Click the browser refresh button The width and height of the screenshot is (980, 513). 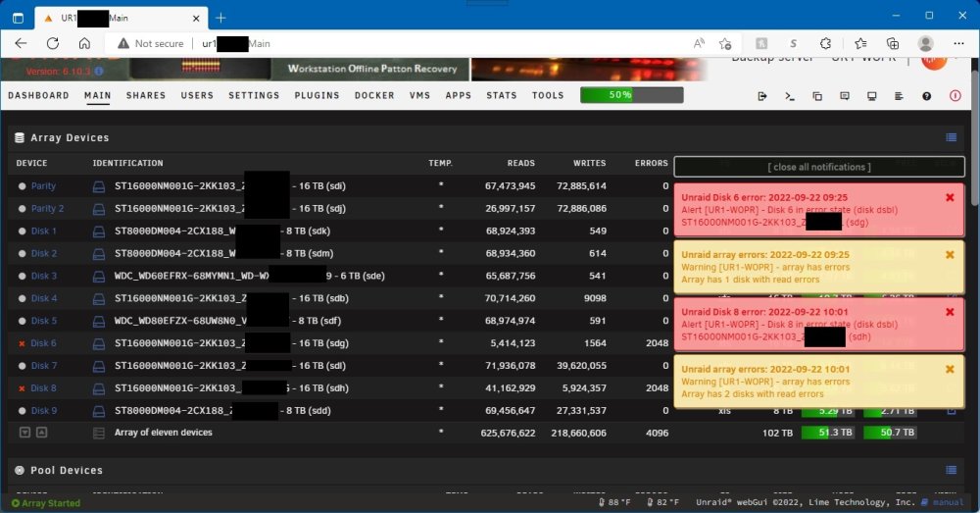(53, 43)
